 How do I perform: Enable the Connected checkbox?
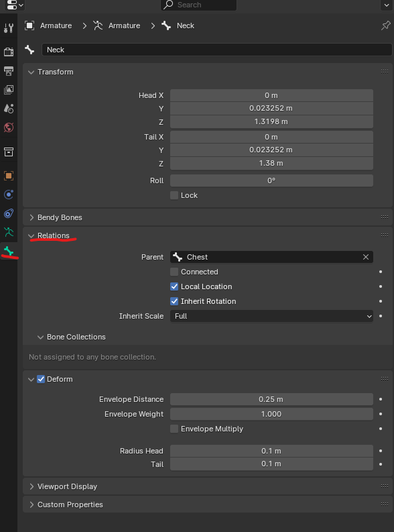174,272
